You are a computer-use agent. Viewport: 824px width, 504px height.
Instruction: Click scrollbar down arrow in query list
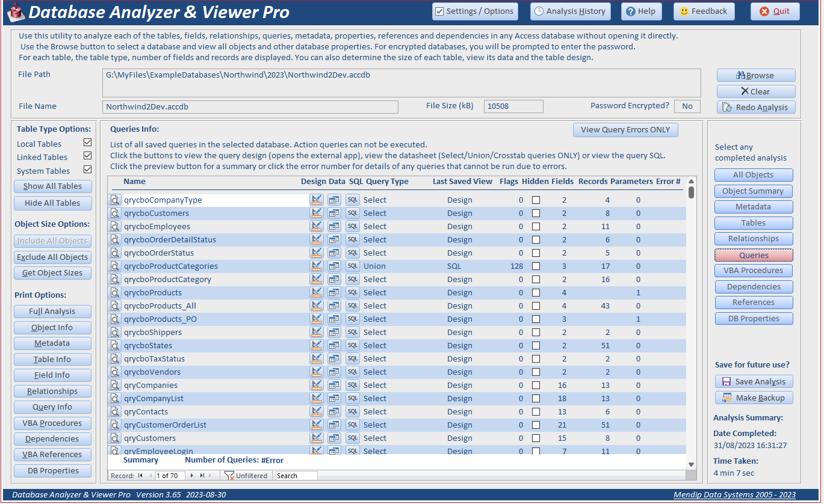point(691,464)
